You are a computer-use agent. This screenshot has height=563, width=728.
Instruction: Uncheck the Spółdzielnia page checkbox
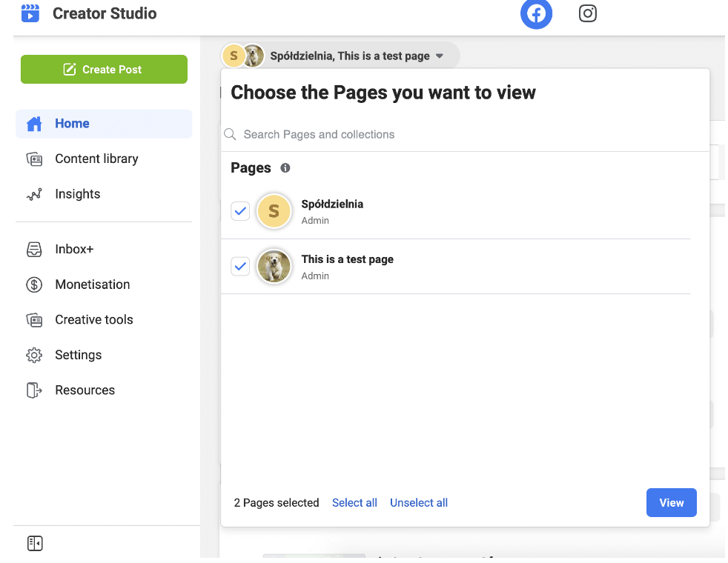click(x=239, y=211)
